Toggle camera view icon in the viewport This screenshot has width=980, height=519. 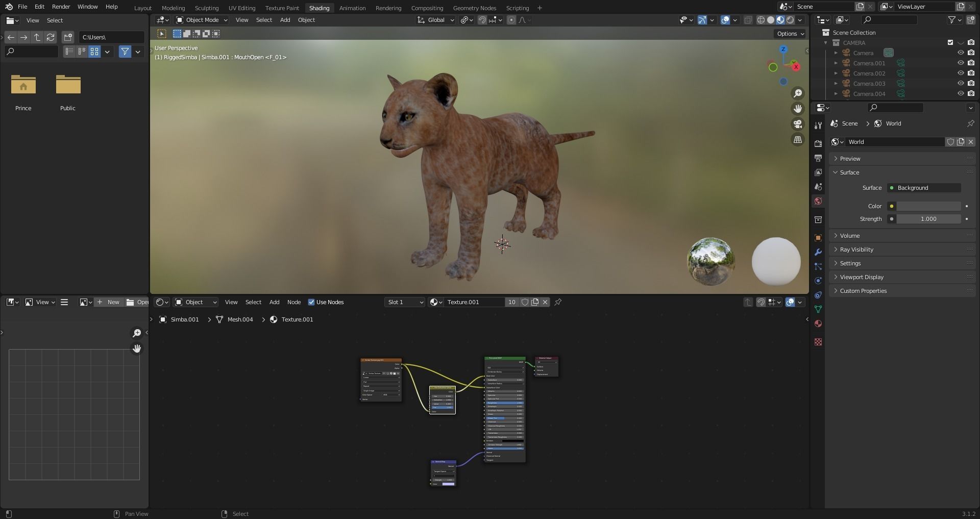tap(797, 124)
